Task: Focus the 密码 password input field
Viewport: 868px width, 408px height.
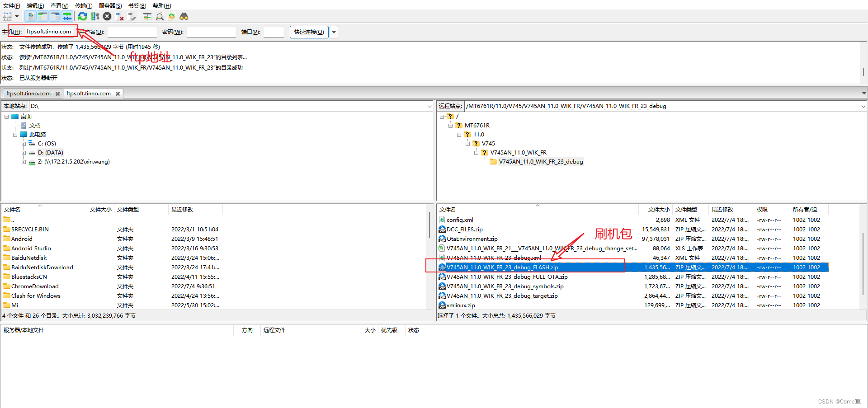Action: point(211,32)
